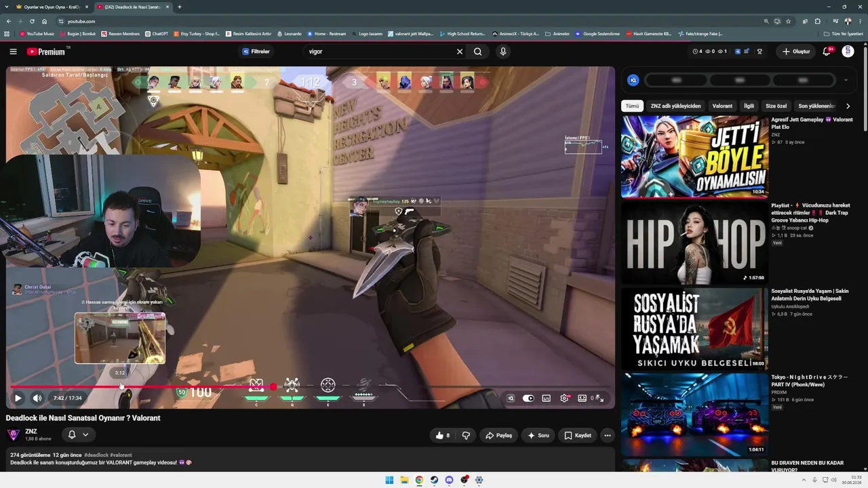Save the video with Kaydet

(578, 435)
